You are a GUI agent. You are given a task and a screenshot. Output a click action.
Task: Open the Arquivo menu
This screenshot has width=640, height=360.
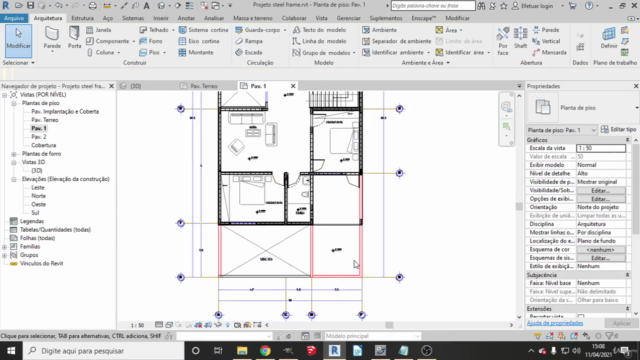pyautogui.click(x=14, y=18)
